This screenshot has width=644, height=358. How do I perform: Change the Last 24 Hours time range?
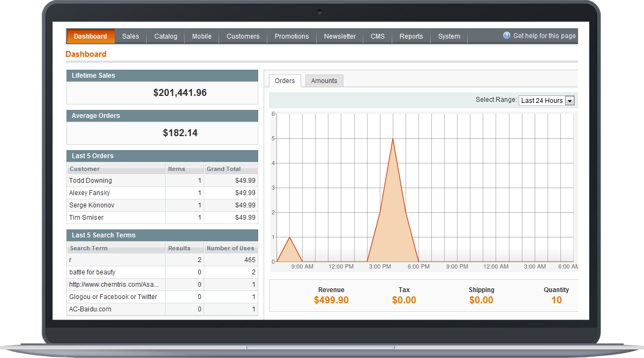544,100
